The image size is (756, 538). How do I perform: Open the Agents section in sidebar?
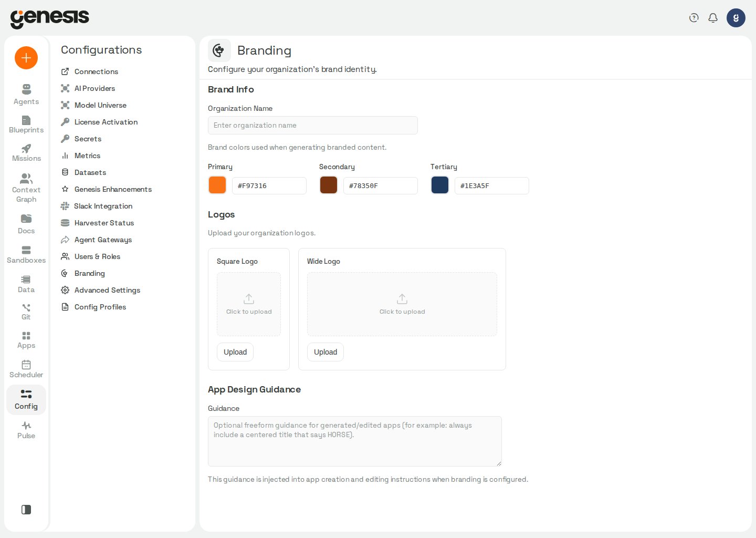(x=26, y=95)
